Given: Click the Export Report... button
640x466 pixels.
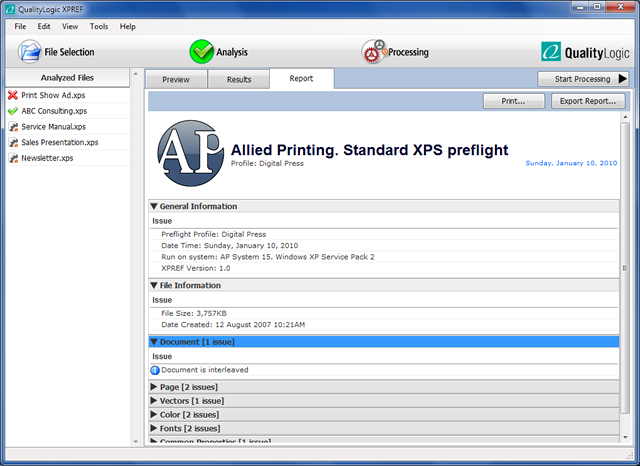Looking at the screenshot, I should pyautogui.click(x=588, y=101).
